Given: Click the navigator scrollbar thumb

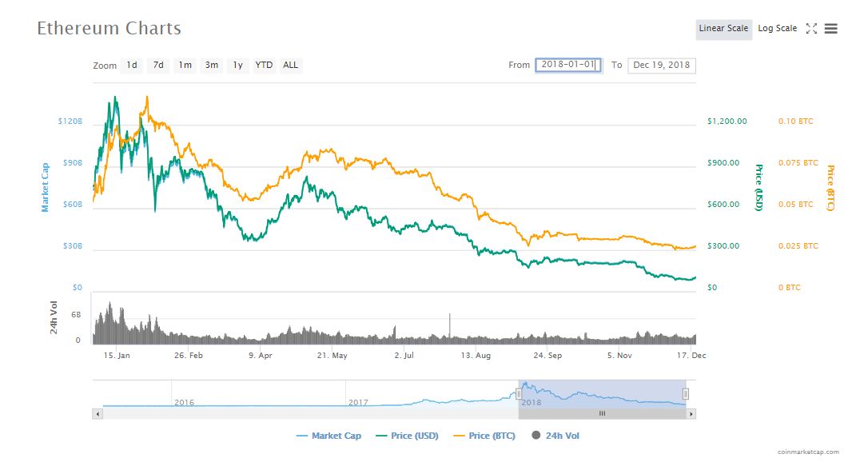Looking at the screenshot, I should coord(602,414).
